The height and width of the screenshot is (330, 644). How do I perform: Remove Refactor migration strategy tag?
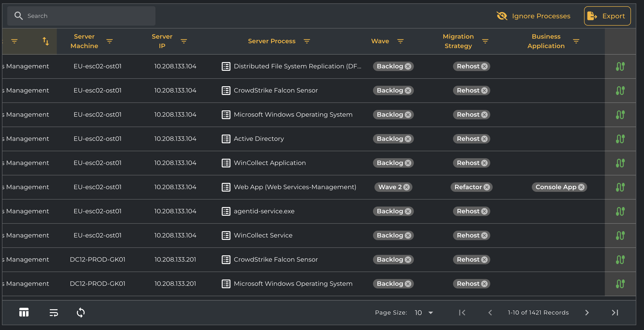coord(486,187)
